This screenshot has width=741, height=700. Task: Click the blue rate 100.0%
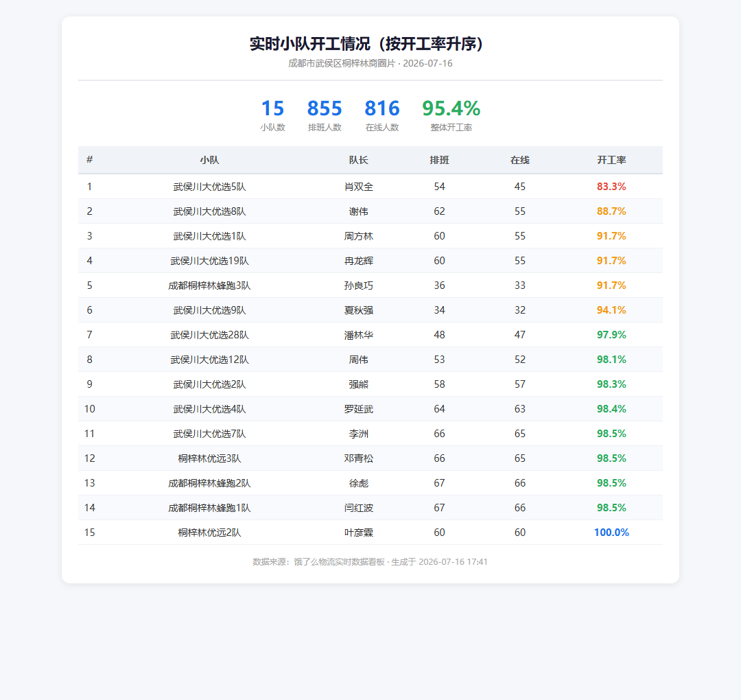click(611, 533)
